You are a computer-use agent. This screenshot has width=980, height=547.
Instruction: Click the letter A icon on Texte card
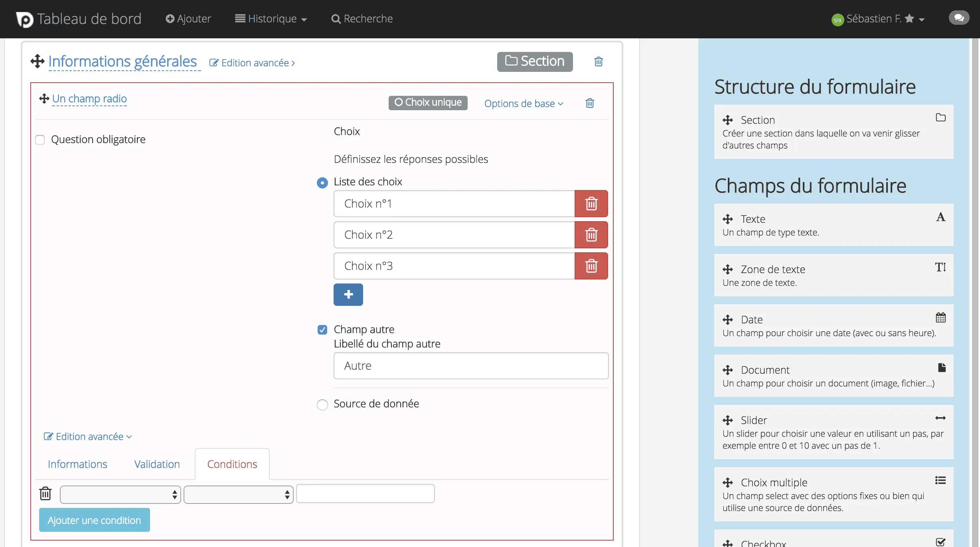tap(940, 217)
